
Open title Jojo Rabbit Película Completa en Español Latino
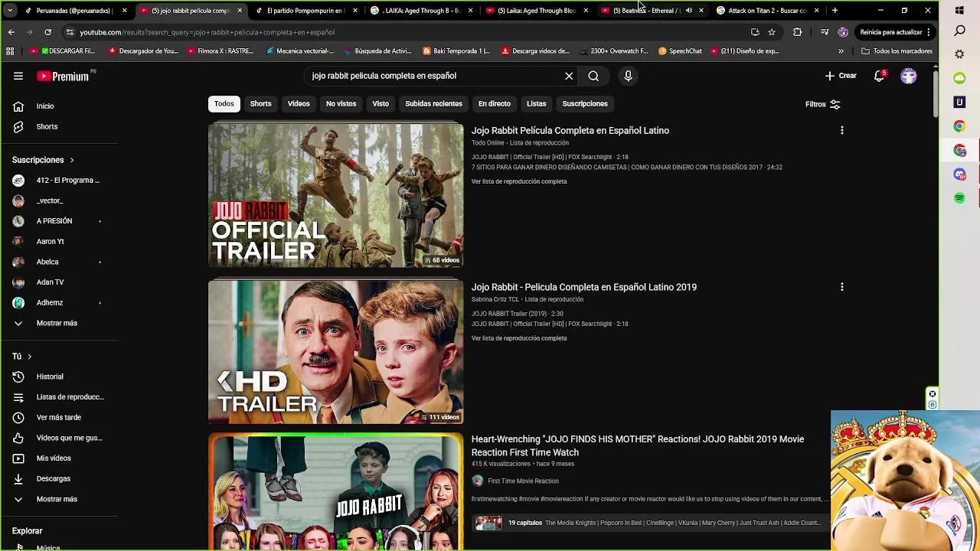point(570,131)
